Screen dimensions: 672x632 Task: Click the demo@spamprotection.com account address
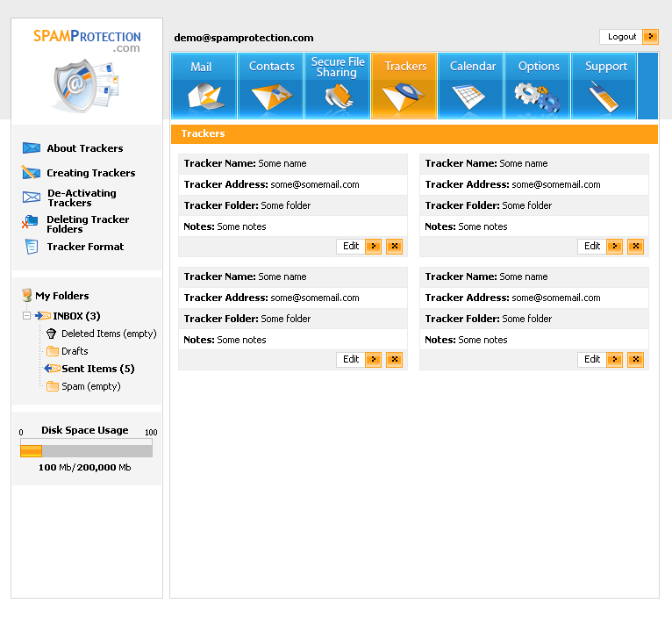click(243, 38)
